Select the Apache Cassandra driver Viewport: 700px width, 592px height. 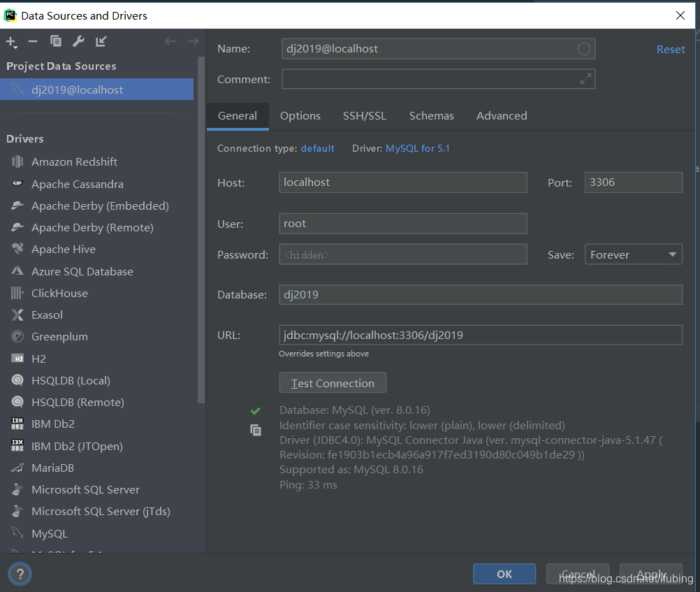point(97,184)
